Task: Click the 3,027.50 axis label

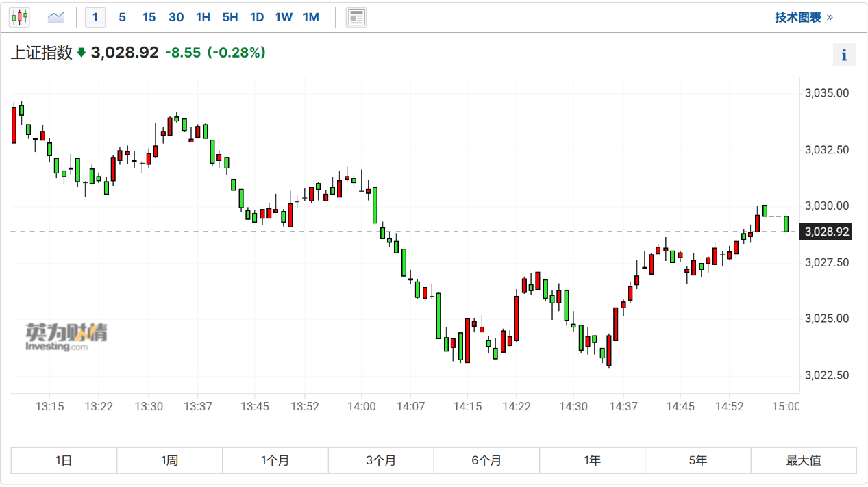Action: (827, 262)
